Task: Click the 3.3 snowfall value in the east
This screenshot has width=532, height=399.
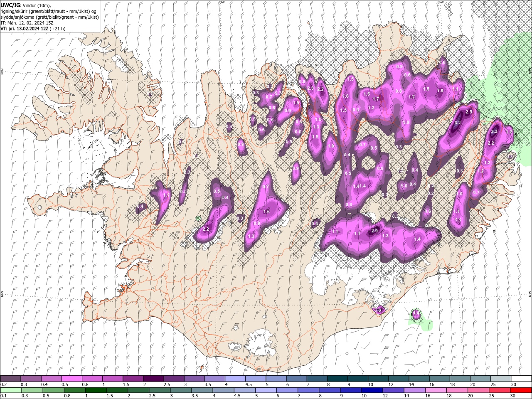Action: (494, 131)
